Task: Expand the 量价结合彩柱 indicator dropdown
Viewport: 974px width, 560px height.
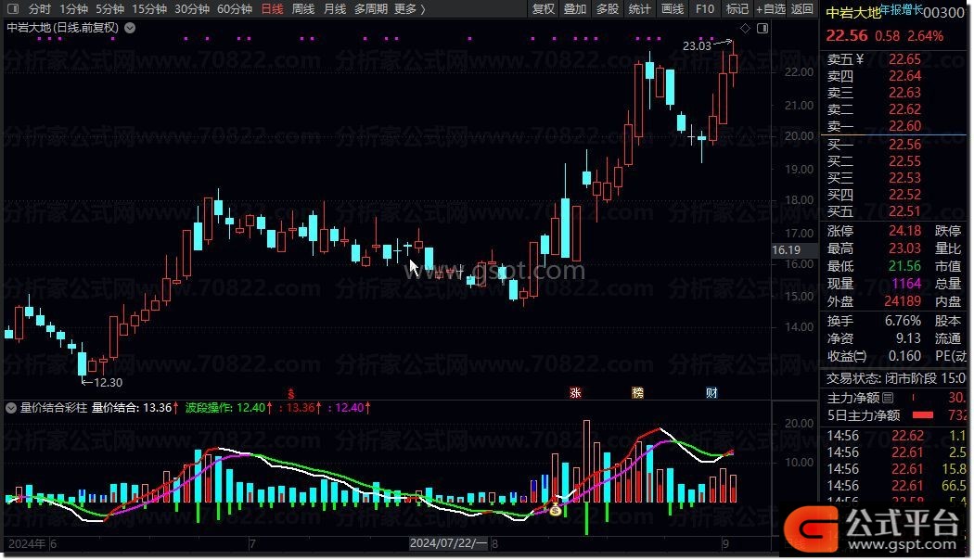Action: [x=11, y=408]
